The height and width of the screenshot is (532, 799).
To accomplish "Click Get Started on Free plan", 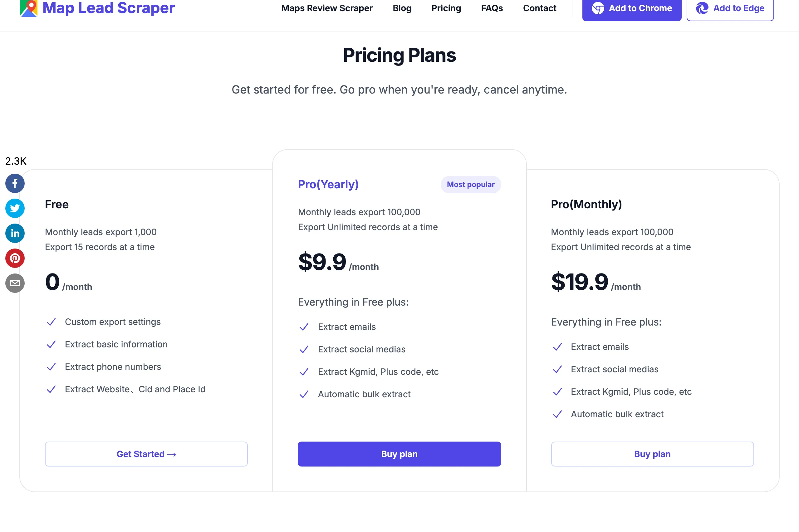I will click(x=146, y=454).
